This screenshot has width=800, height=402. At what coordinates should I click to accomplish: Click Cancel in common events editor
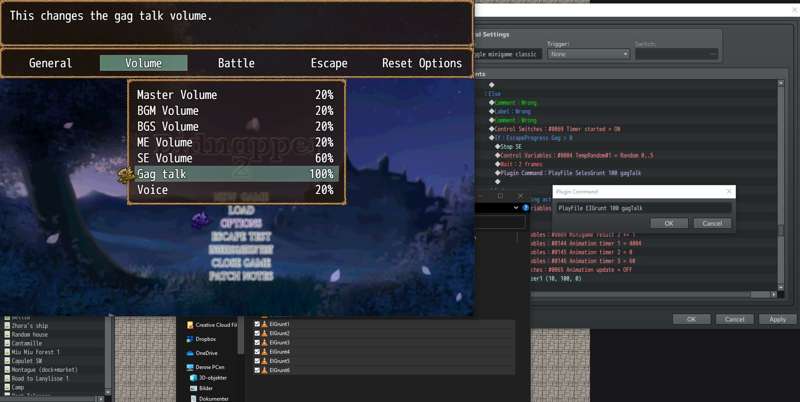(735, 319)
